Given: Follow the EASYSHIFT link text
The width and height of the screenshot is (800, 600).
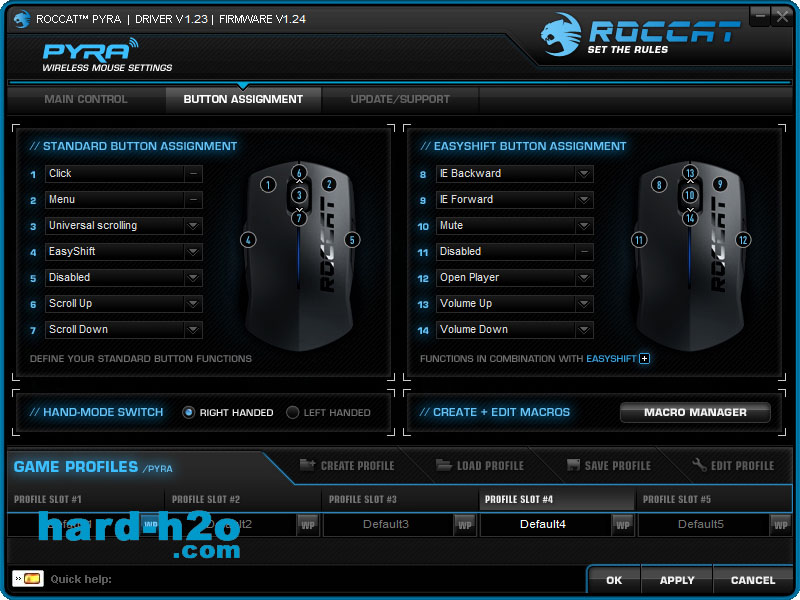Looking at the screenshot, I should pos(611,359).
